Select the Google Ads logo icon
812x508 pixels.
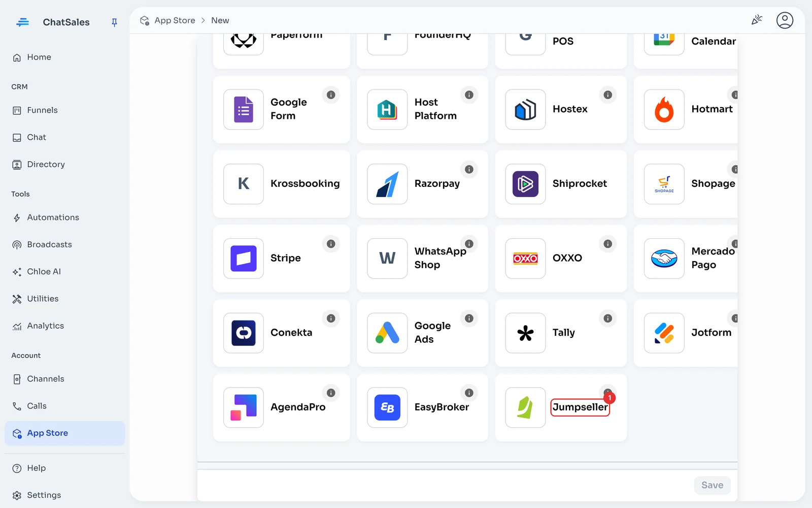point(387,333)
